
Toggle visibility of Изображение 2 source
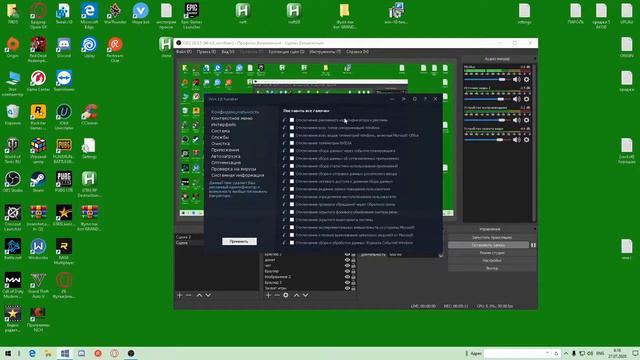pos(347,277)
